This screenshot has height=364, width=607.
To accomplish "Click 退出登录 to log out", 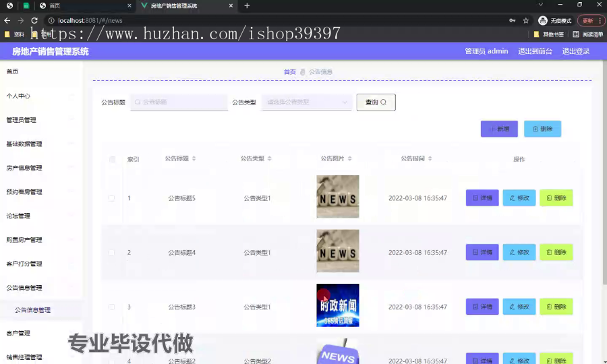I will coord(576,51).
